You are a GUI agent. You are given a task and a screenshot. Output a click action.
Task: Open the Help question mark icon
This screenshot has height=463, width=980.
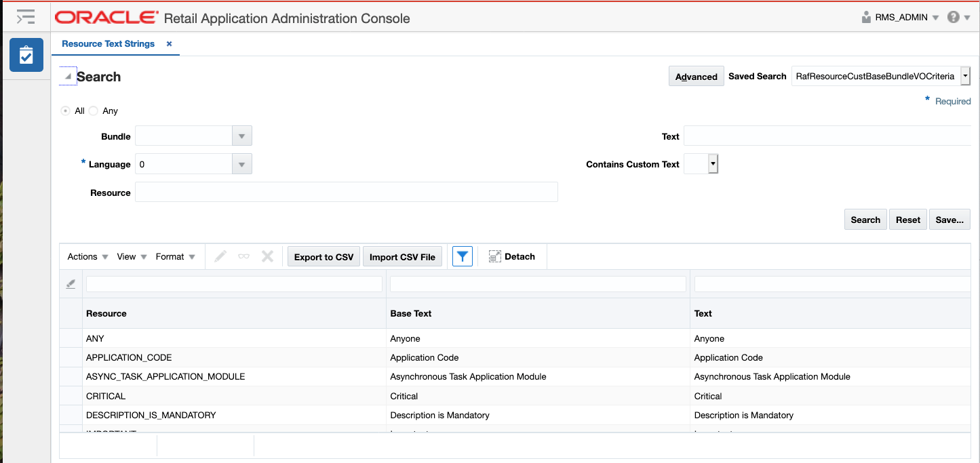pyautogui.click(x=952, y=17)
